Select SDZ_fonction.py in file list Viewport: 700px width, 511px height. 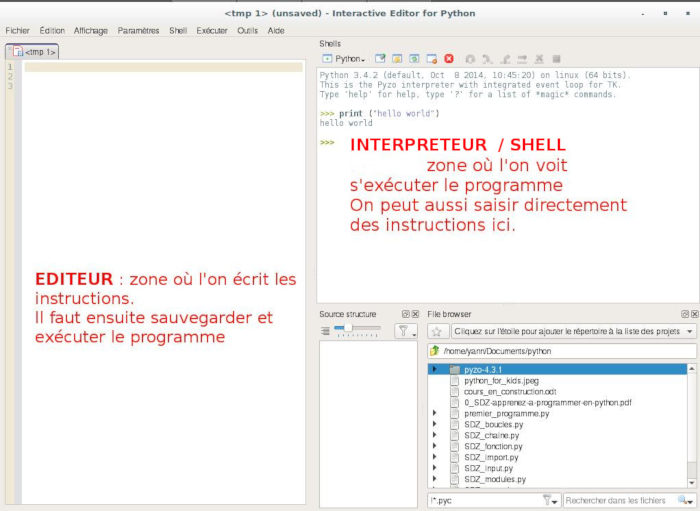pyautogui.click(x=493, y=446)
